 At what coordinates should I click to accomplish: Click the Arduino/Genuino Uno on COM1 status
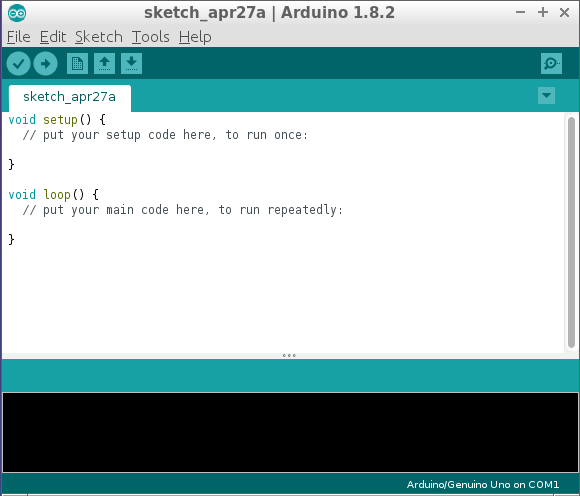(483, 484)
